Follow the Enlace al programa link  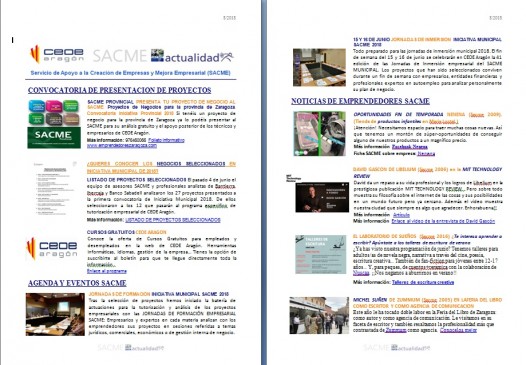(x=107, y=271)
